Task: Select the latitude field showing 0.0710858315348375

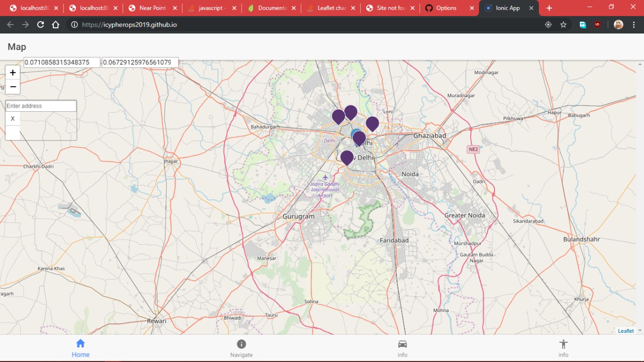Action: (x=62, y=62)
